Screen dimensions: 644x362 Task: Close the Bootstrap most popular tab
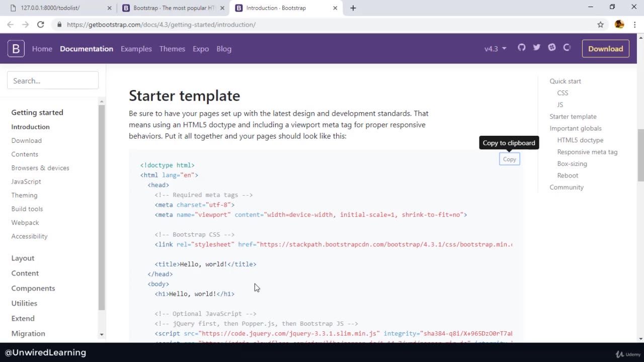(222, 8)
